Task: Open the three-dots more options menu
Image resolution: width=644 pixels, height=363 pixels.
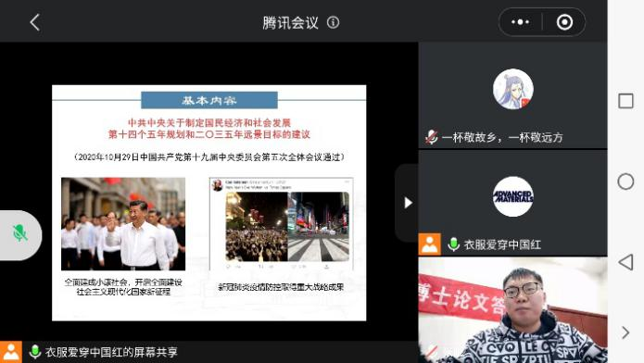Action: [521, 22]
